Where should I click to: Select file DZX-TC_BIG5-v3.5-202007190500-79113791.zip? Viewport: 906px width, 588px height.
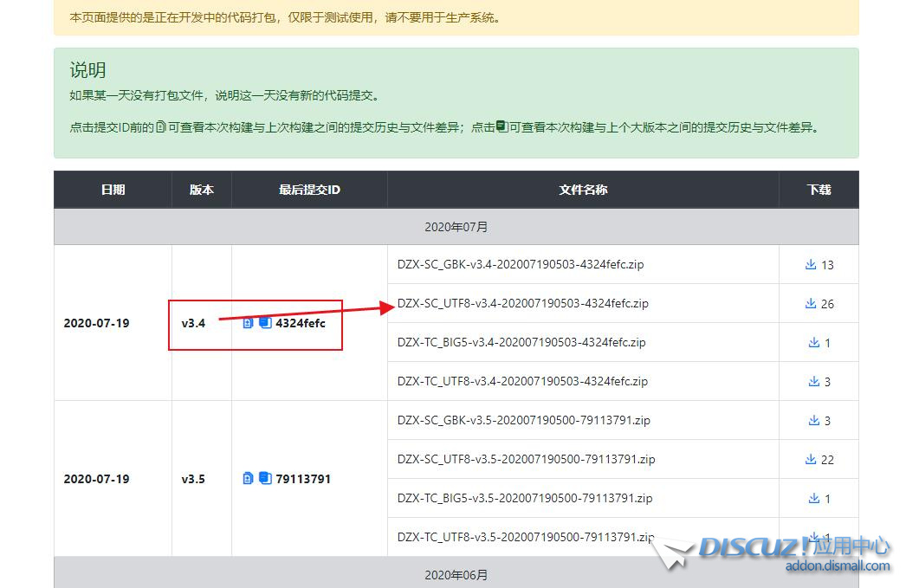click(x=525, y=499)
